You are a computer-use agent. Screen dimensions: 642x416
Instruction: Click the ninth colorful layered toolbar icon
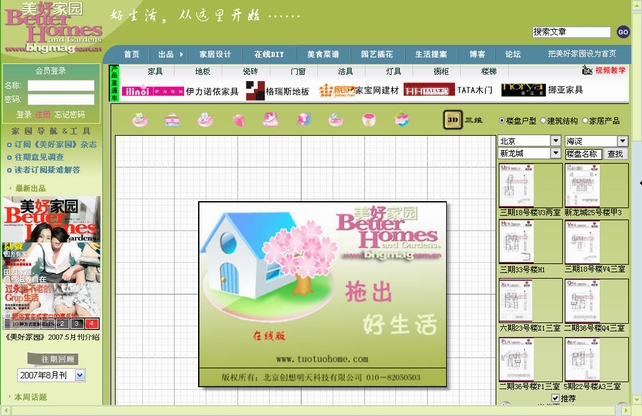(x=402, y=120)
